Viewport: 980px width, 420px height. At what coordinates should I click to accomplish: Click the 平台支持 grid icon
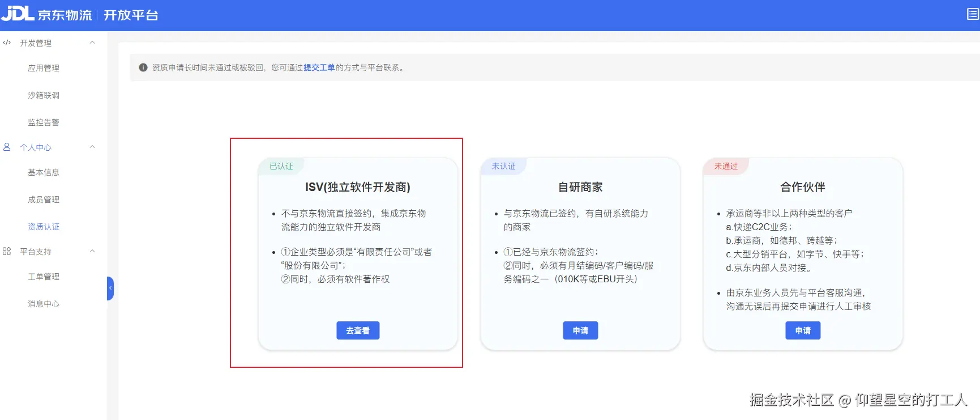coord(7,251)
